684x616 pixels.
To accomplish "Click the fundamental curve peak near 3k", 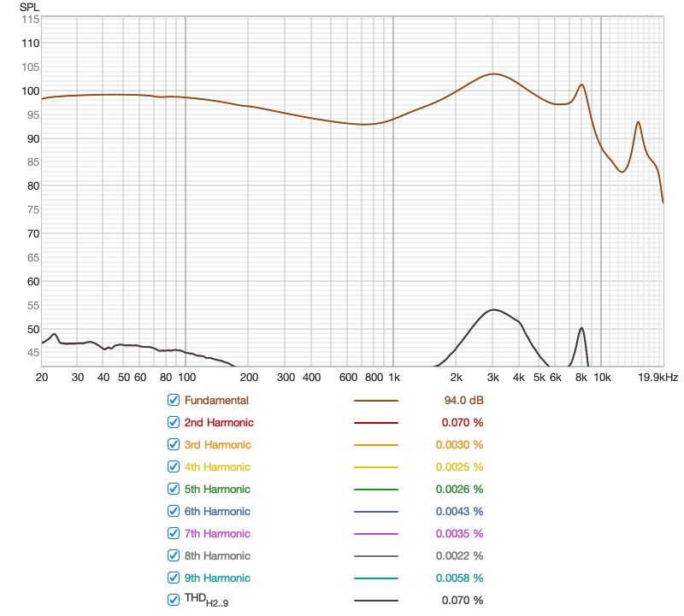I will click(x=493, y=74).
